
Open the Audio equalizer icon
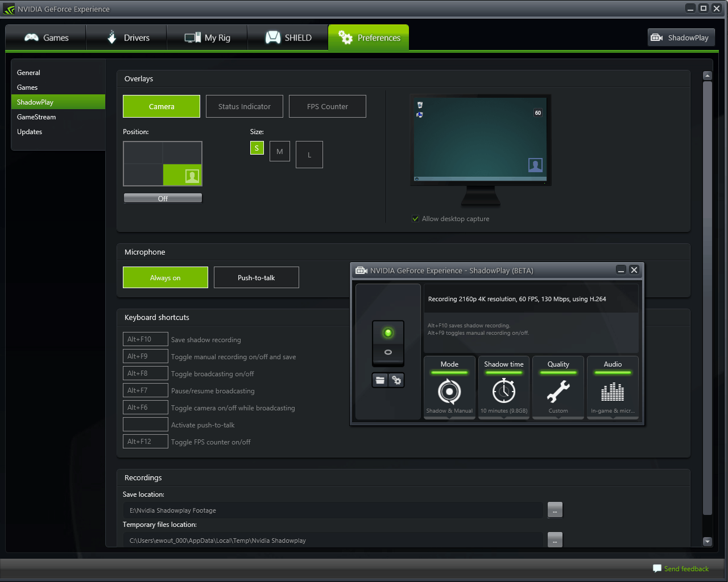613,391
